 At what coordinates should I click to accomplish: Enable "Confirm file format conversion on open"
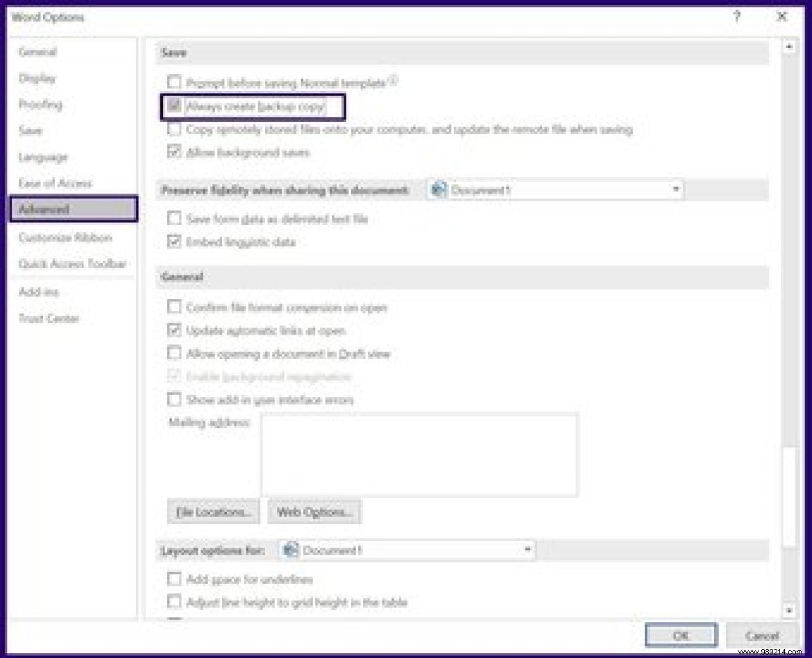click(174, 307)
